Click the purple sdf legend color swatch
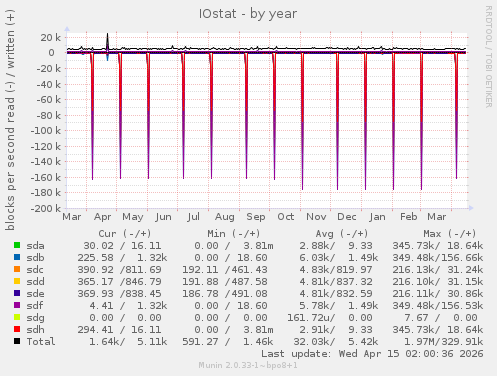497x376 pixels. tap(17, 305)
